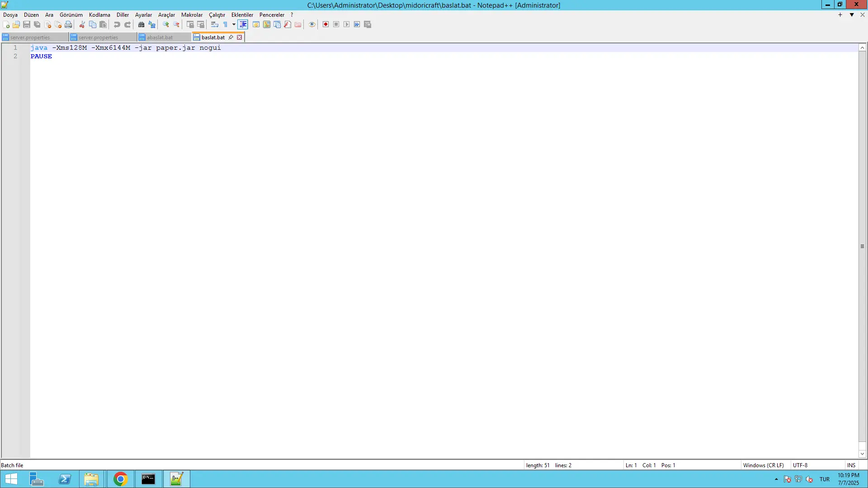Save the current file via toolbar
Image resolution: width=868 pixels, height=488 pixels.
pyautogui.click(x=27, y=24)
